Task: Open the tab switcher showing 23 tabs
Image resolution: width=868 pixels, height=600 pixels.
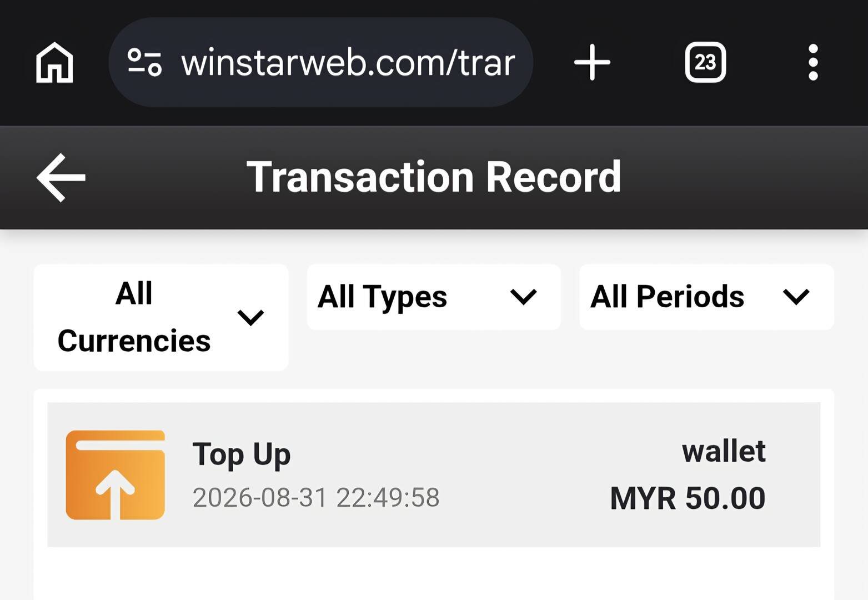Action: click(x=705, y=62)
